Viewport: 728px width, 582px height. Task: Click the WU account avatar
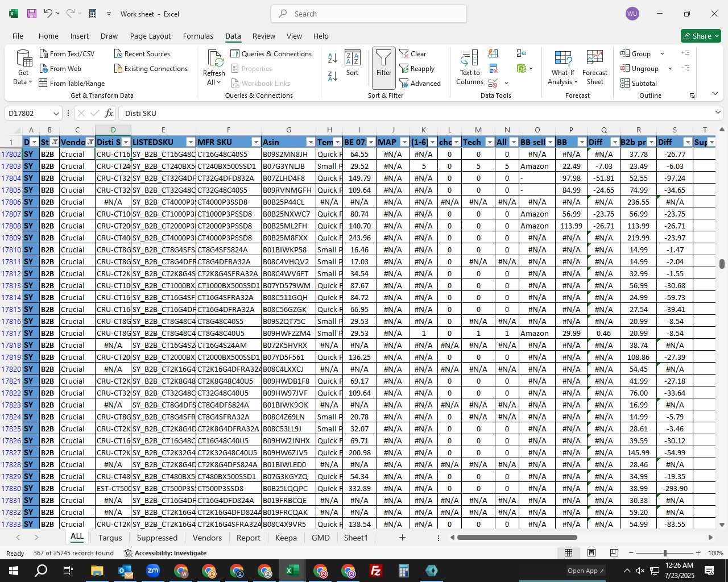(x=632, y=14)
